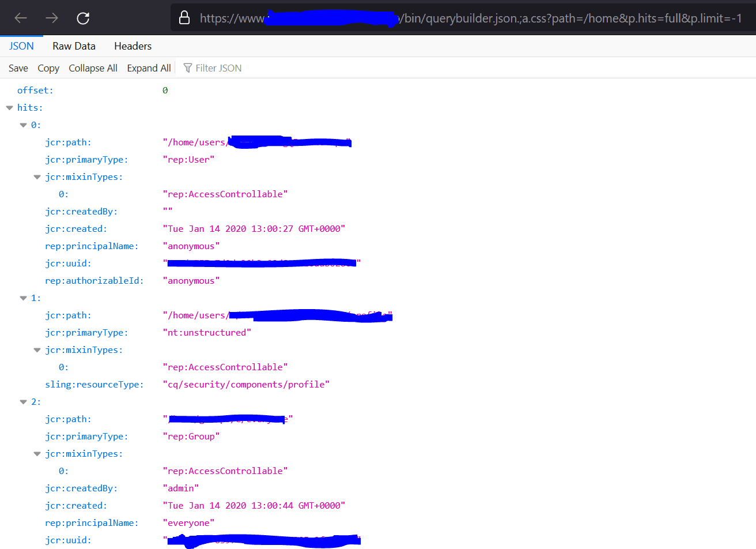
Task: Collapse jcr:mixinTypes under hit 1
Action: (x=37, y=349)
